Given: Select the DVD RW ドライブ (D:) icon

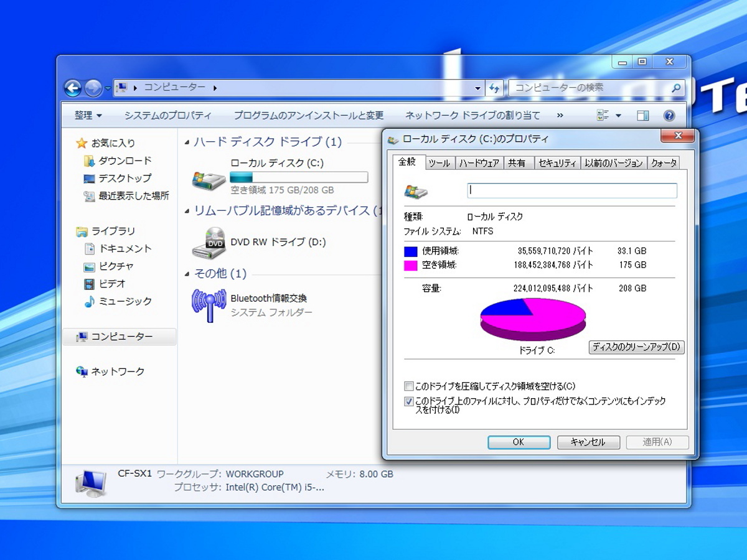Looking at the screenshot, I should coord(209,243).
